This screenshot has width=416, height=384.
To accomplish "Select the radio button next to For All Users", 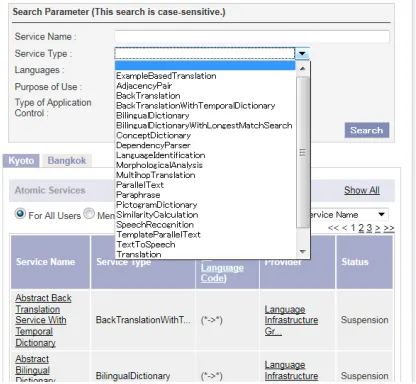I will 89,214.
